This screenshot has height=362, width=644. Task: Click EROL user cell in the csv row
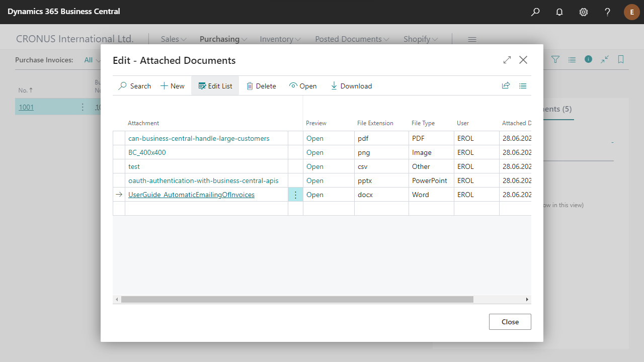(476, 166)
